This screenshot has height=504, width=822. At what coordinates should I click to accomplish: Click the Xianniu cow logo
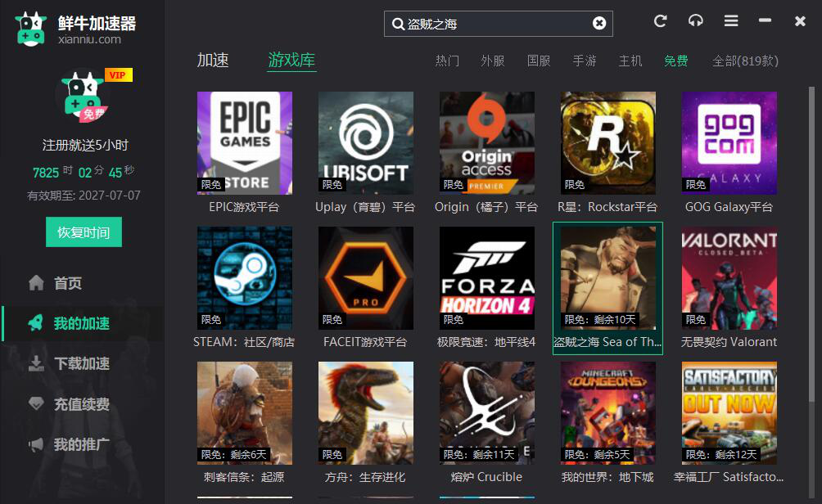click(x=30, y=29)
